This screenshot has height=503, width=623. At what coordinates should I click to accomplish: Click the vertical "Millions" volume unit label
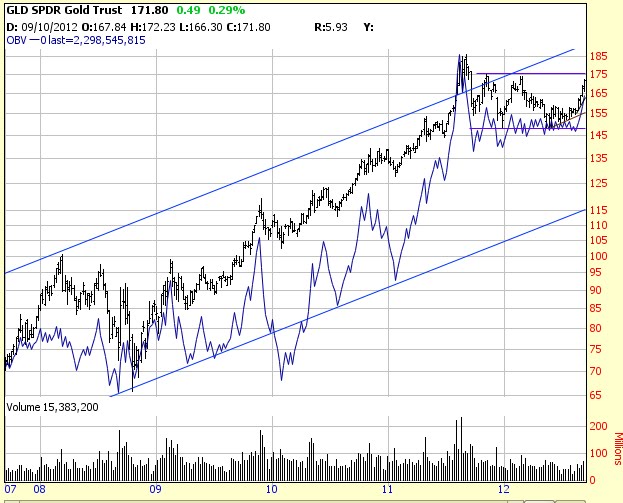618,448
